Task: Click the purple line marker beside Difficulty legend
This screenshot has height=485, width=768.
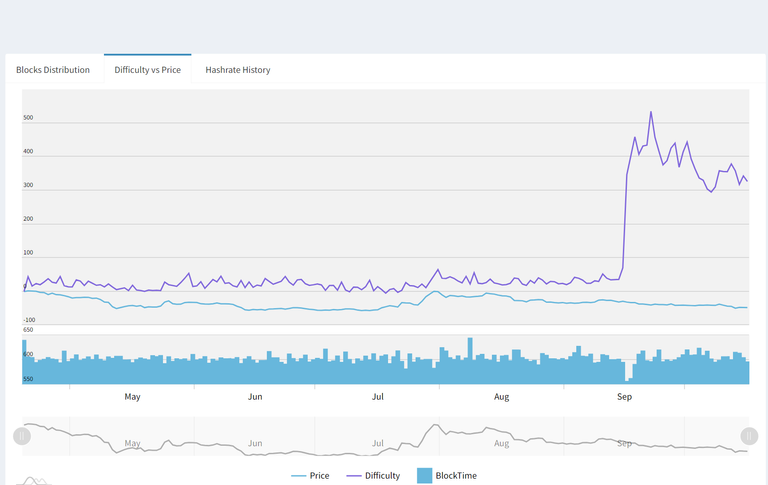Action: click(x=354, y=476)
